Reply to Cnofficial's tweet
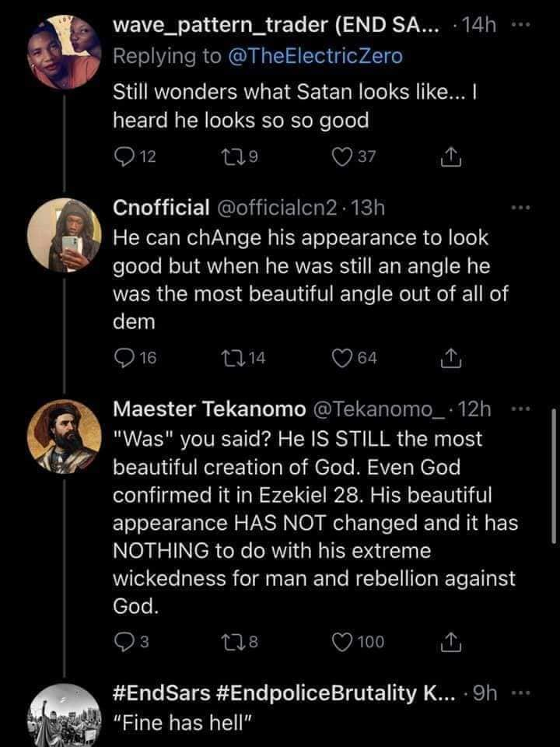 (x=124, y=357)
